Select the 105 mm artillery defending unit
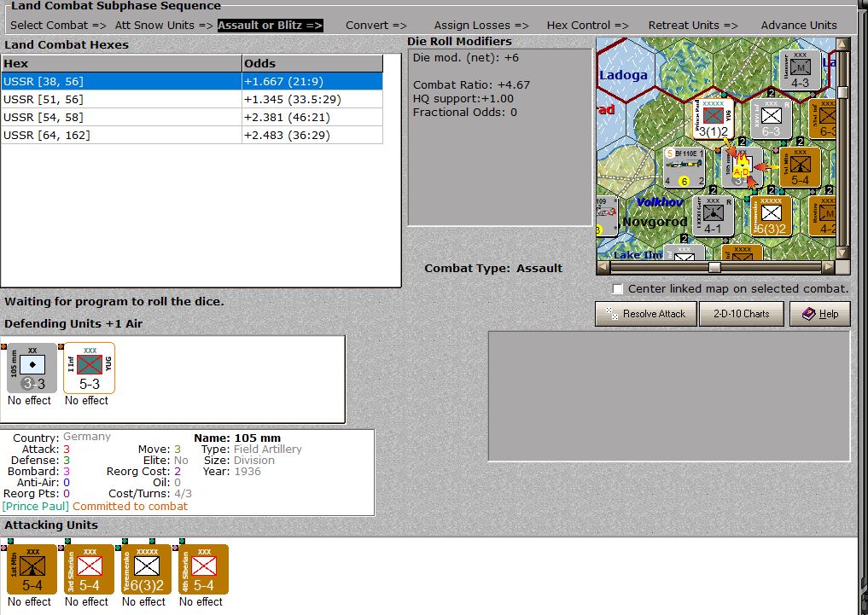The width and height of the screenshot is (868, 615). pyautogui.click(x=32, y=368)
